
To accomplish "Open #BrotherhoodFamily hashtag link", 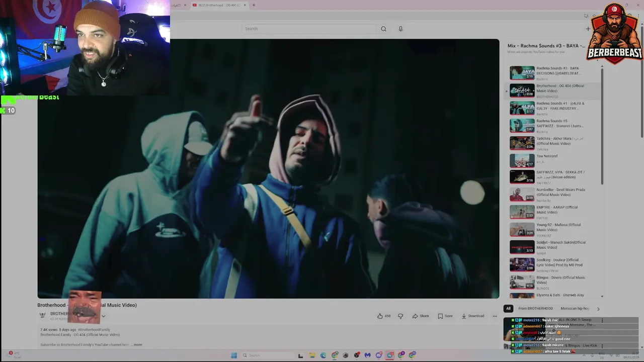I will point(94,330).
